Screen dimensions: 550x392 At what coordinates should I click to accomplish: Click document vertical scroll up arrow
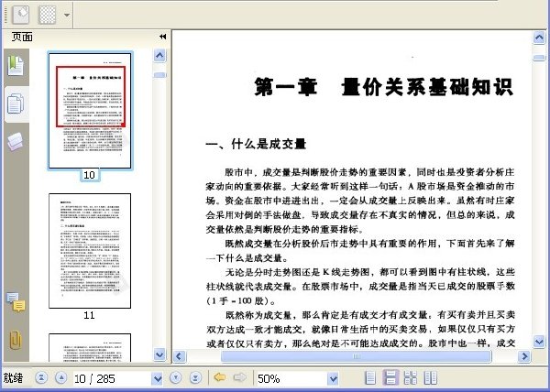(x=539, y=38)
